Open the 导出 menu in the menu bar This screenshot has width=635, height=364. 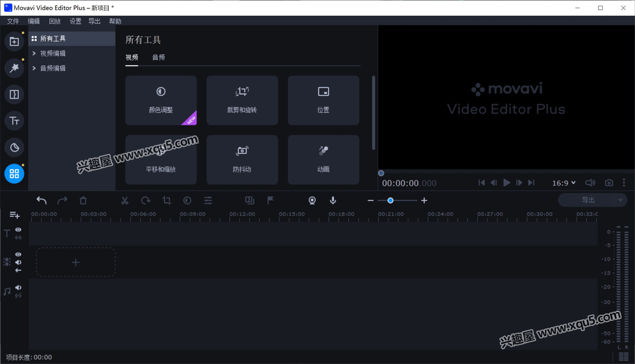(95, 21)
